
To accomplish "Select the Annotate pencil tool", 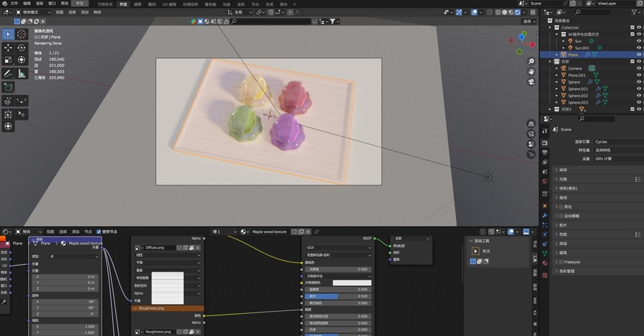I will point(8,74).
